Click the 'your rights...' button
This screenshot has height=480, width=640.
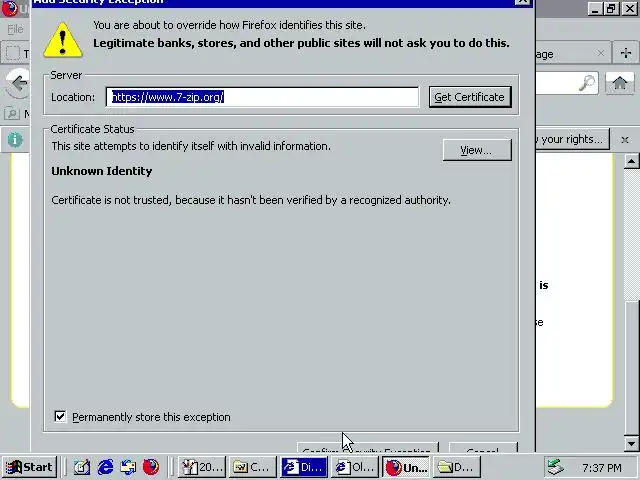pos(572,139)
